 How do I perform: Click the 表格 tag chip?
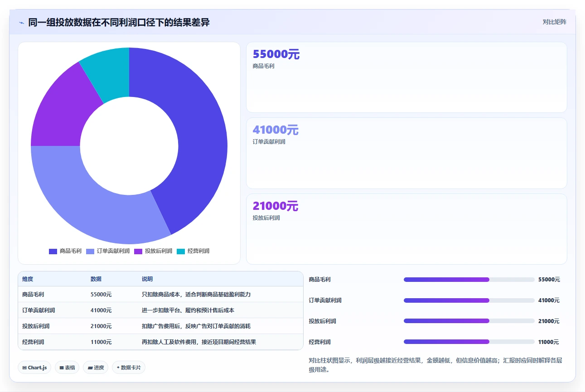[67, 368]
